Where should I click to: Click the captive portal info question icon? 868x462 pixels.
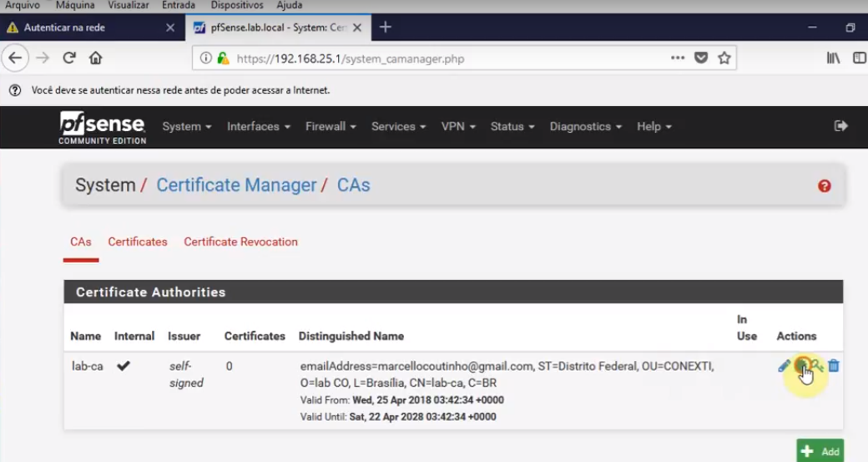coord(15,90)
